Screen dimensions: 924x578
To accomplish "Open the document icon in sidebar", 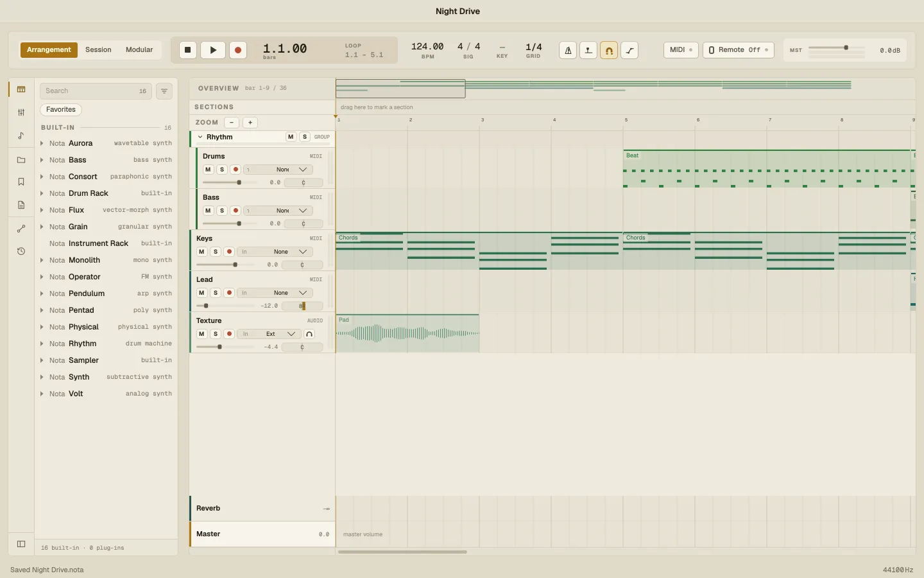I will point(21,205).
